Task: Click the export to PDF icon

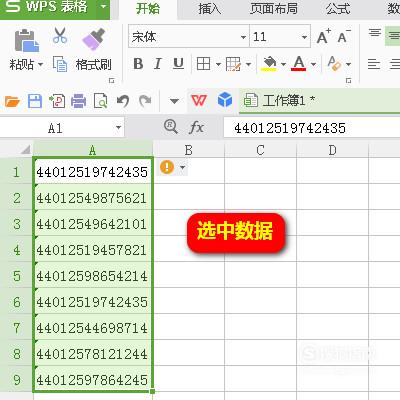Action: [x=57, y=101]
